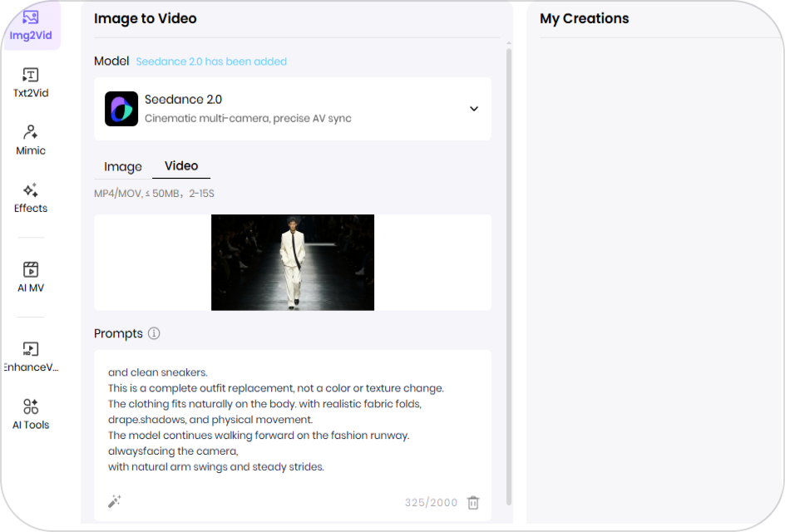Click the Cinematic multi-camera description text
The height and width of the screenshot is (532, 785).
248,119
